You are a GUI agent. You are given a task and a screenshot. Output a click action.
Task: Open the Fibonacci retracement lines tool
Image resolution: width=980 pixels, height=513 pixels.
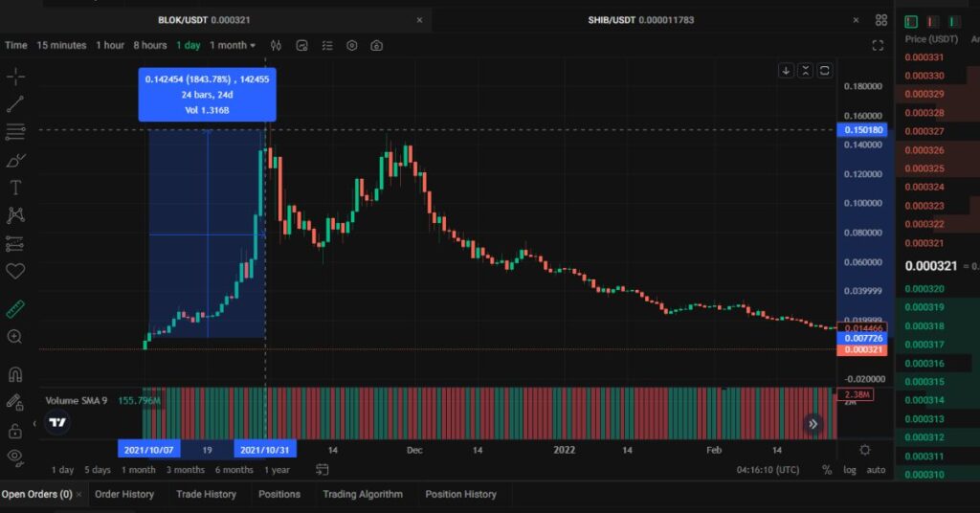click(15, 132)
